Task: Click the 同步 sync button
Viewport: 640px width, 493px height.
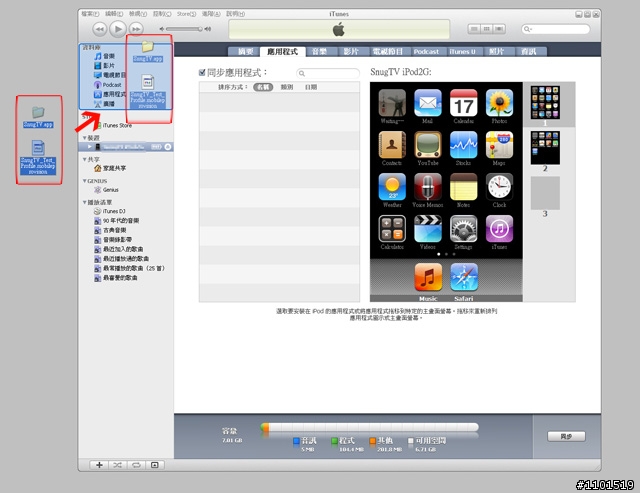Action: pyautogui.click(x=566, y=436)
